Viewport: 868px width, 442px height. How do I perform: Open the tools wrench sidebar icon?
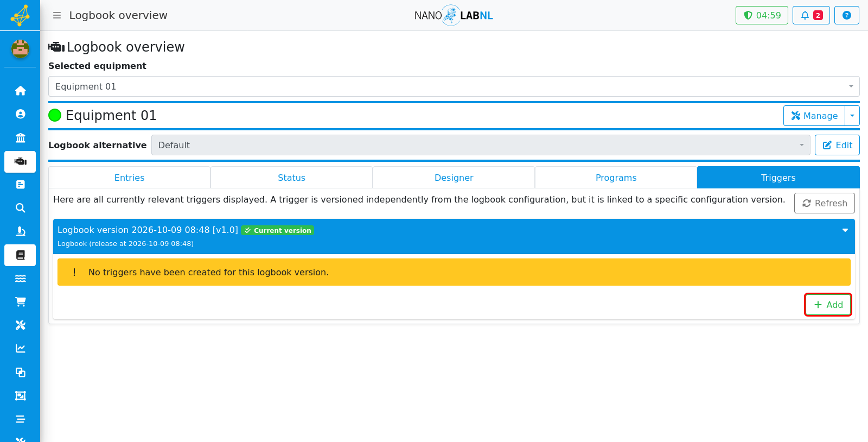[x=20, y=325]
